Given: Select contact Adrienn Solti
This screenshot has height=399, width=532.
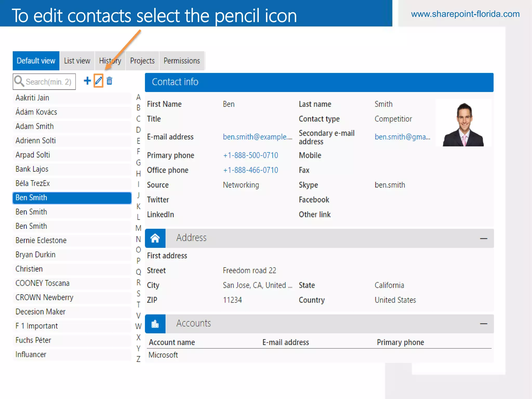Looking at the screenshot, I should [x=72, y=141].
